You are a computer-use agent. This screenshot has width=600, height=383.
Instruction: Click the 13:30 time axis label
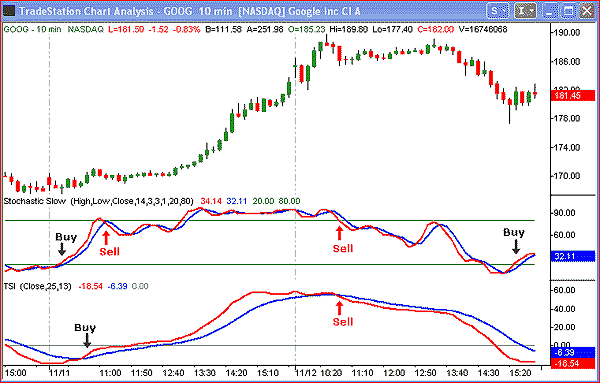(205, 373)
